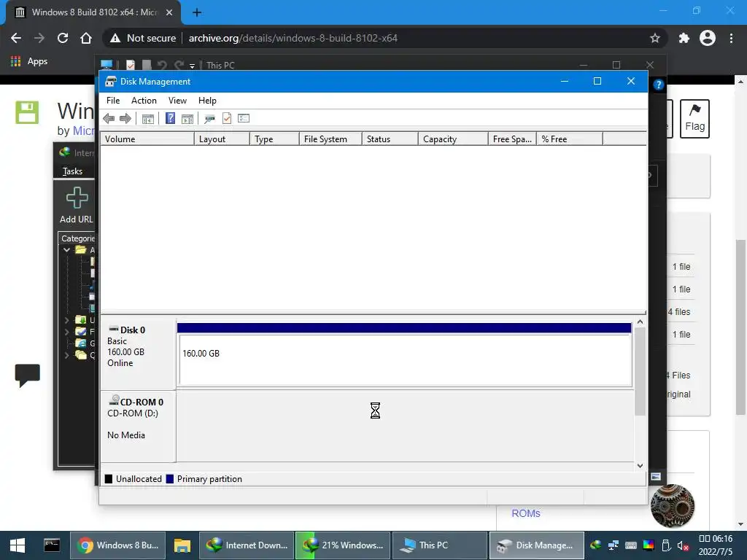Click the Chrome home icon

coord(86,38)
